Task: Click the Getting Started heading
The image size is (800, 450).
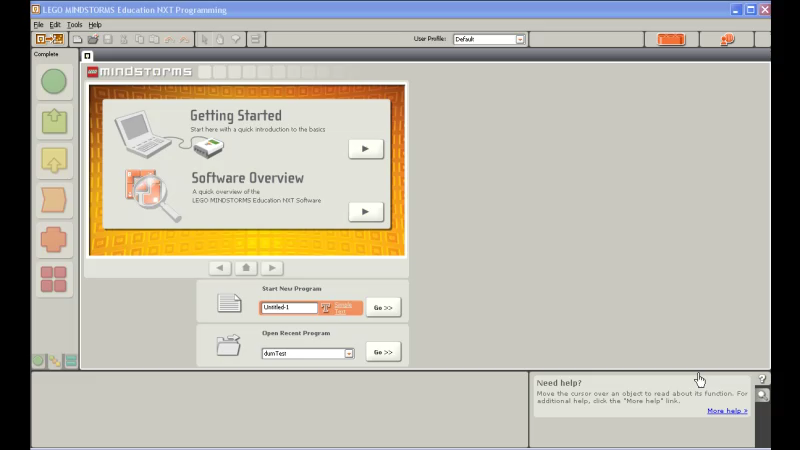Action: point(236,116)
